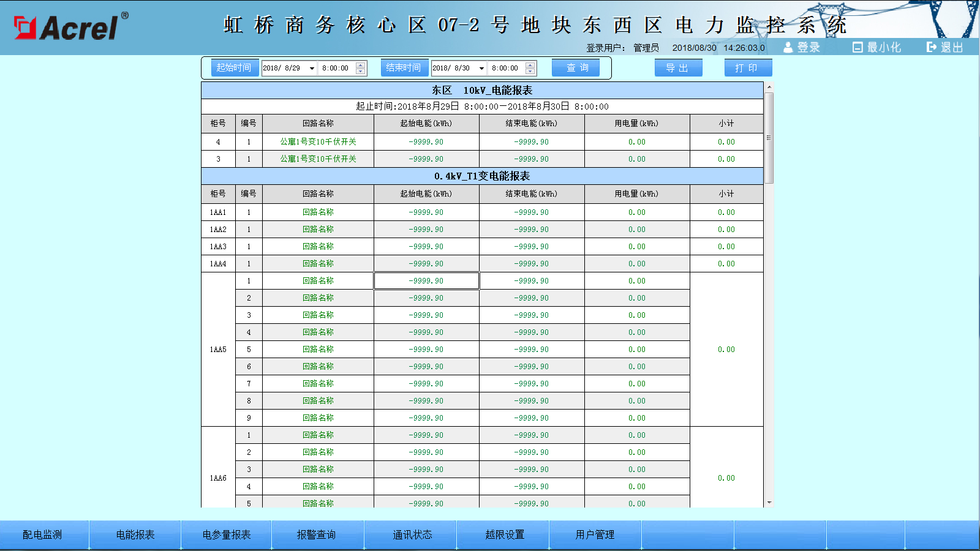The height and width of the screenshot is (551, 980).
Task: Click the 1AA4 cabinet cell
Action: pyautogui.click(x=218, y=264)
